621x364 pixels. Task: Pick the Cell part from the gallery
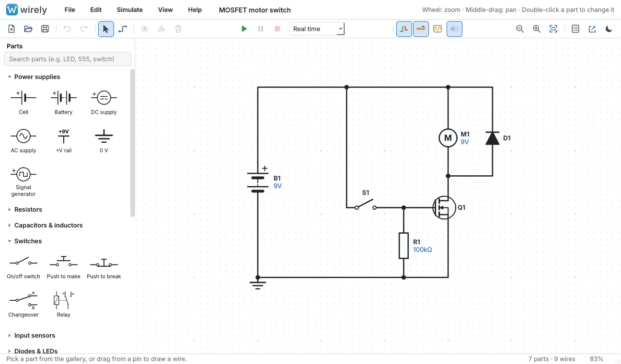[23, 102]
